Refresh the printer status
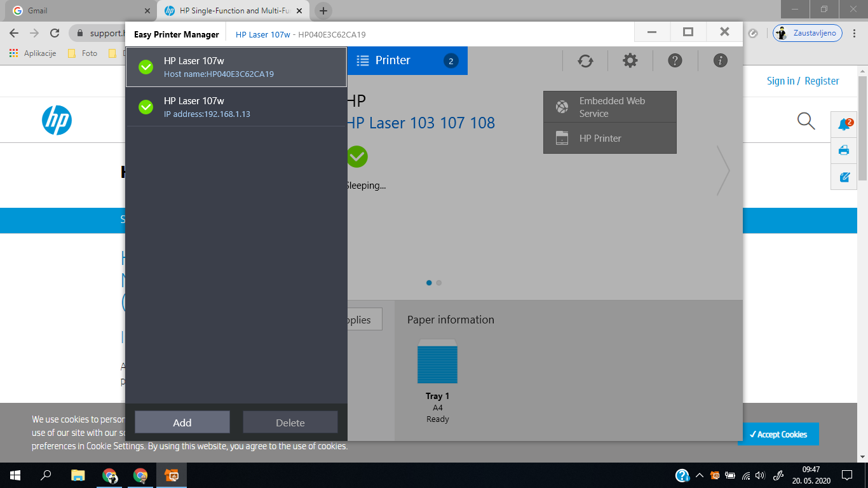The height and width of the screenshot is (488, 868). pyautogui.click(x=585, y=60)
